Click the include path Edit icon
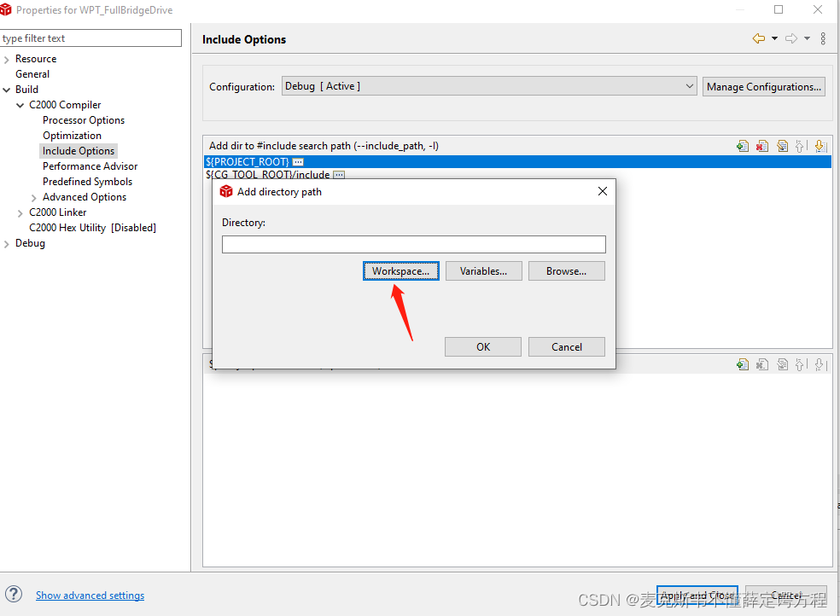Image resolution: width=840 pixels, height=616 pixels. pos(782,146)
